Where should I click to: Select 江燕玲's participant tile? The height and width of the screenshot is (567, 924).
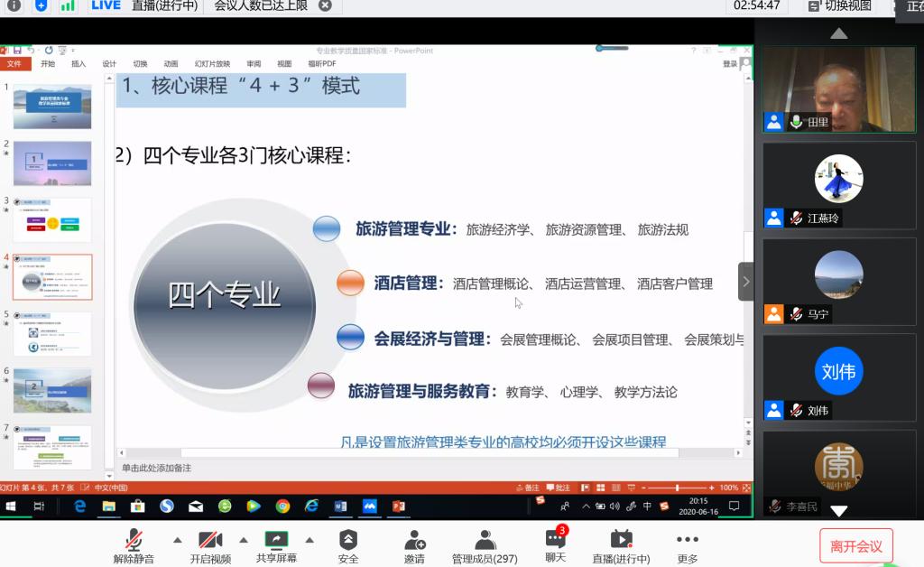click(x=839, y=186)
